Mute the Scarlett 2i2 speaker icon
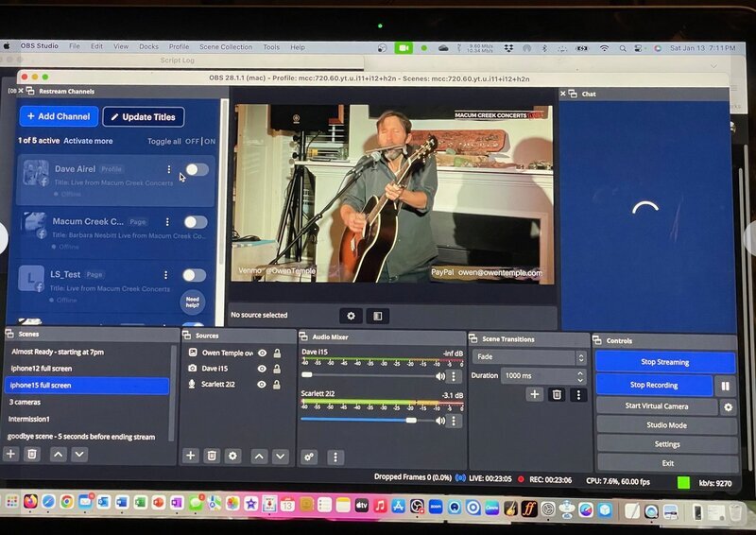The height and width of the screenshot is (535, 756). tap(439, 420)
